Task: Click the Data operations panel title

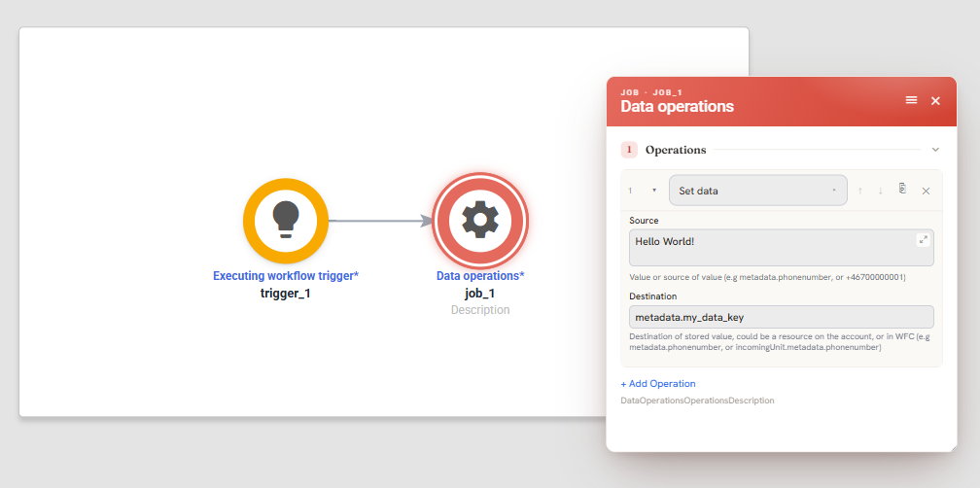Action: coord(677,106)
